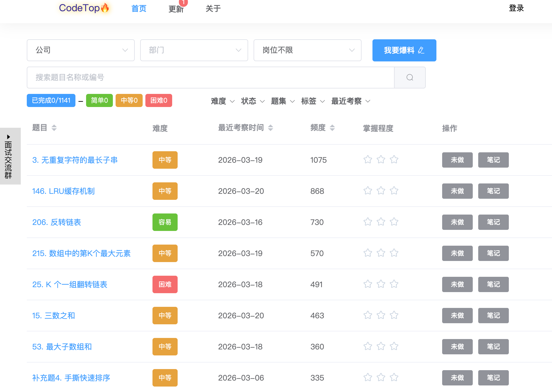The width and height of the screenshot is (552, 392).
Task: Rate third star for 无重复字符的最长子串
Action: coord(394,159)
